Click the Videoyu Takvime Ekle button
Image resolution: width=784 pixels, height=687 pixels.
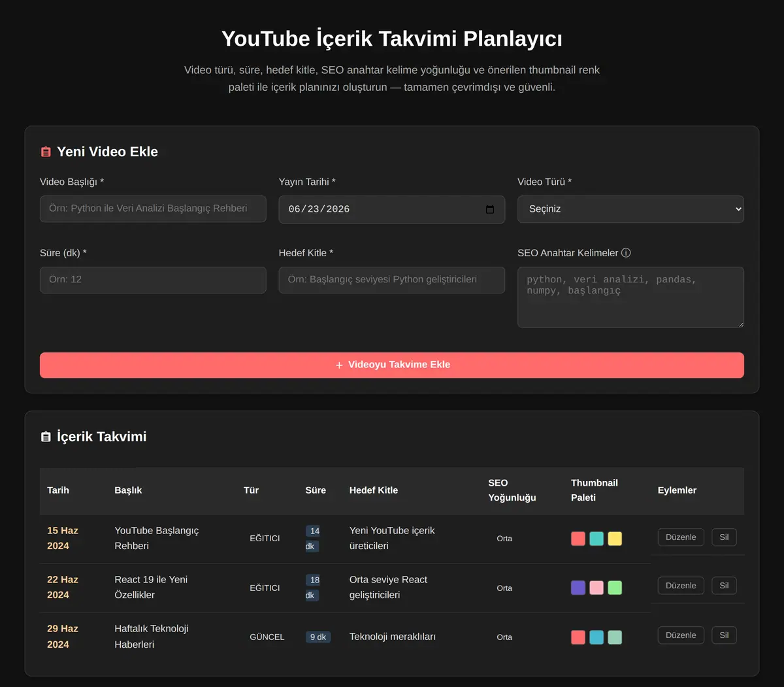[392, 365]
